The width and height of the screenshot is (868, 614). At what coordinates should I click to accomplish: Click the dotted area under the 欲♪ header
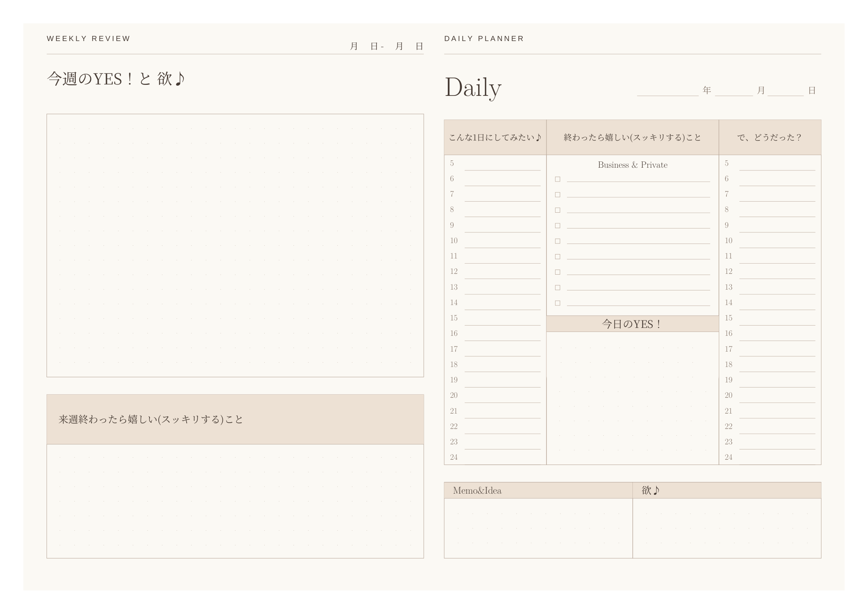point(727,528)
